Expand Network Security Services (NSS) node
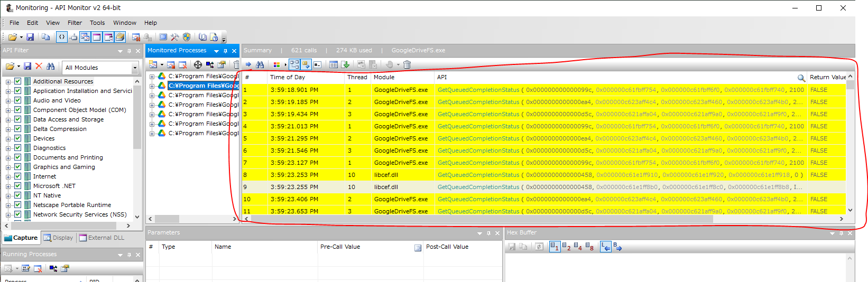Image resolution: width=868 pixels, height=282 pixels. click(8, 214)
